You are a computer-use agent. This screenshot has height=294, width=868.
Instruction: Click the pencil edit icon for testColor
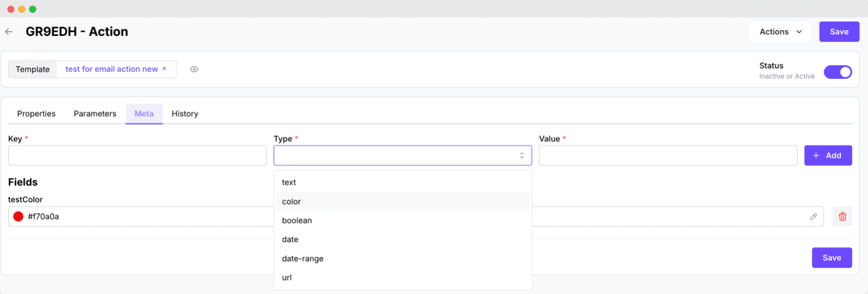814,217
